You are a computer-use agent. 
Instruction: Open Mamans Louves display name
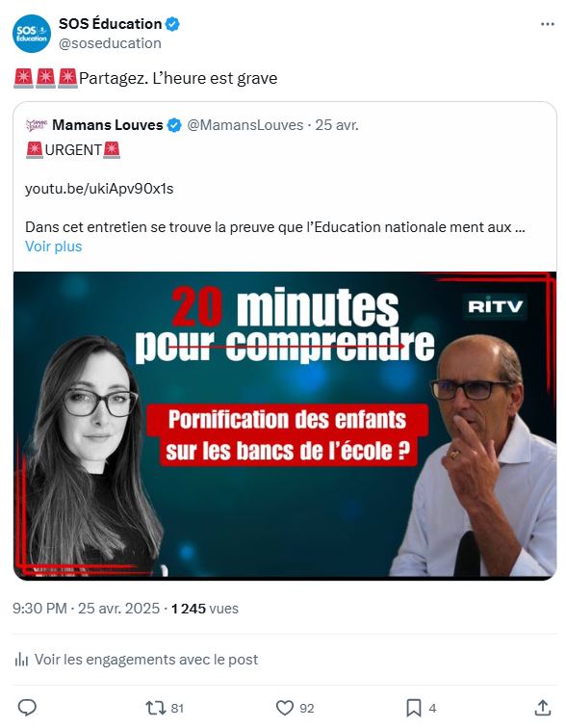pyautogui.click(x=108, y=125)
